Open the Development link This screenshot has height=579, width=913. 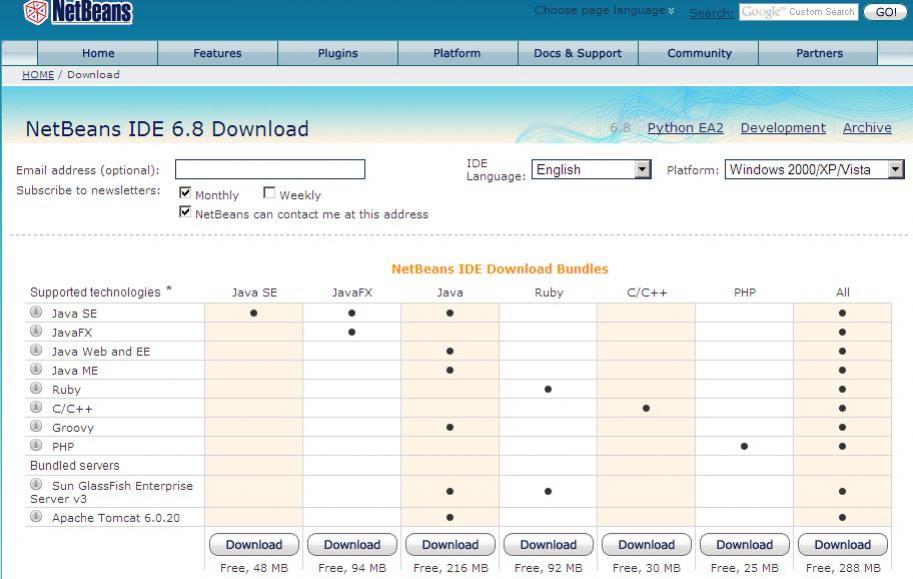(783, 128)
